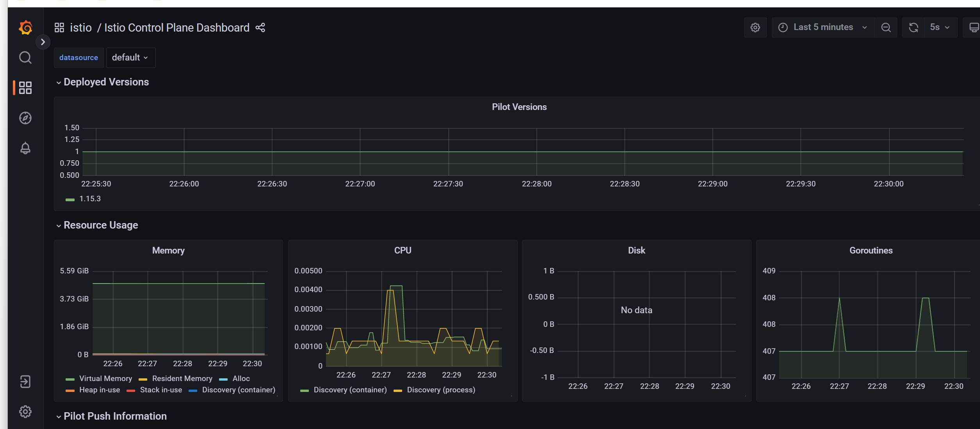Toggle CPU panel Discovery (container) legend
The height and width of the screenshot is (429, 980).
350,390
